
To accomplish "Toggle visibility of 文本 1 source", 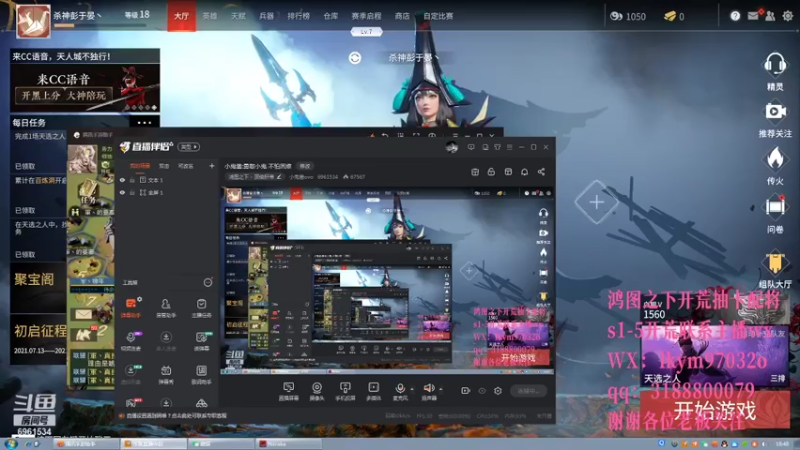I will point(122,180).
